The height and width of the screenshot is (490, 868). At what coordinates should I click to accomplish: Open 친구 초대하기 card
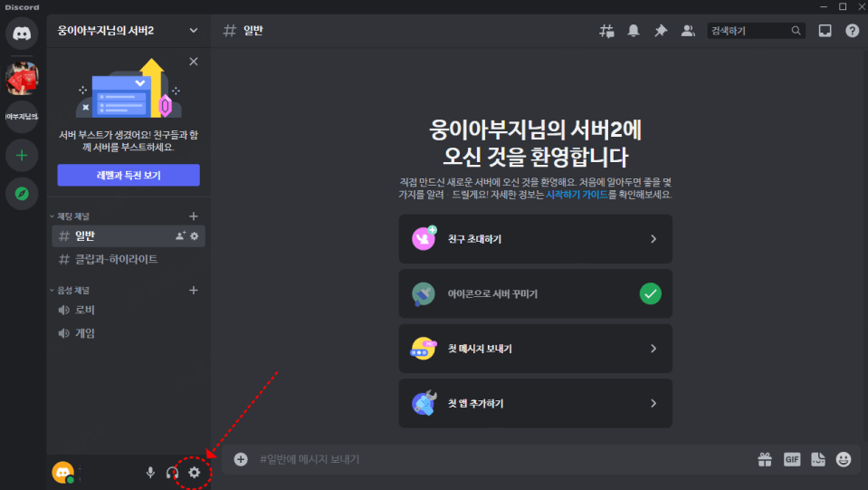click(535, 239)
